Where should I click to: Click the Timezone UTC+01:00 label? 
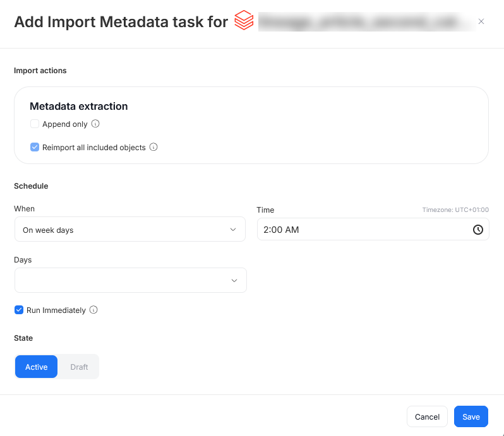pos(455,210)
